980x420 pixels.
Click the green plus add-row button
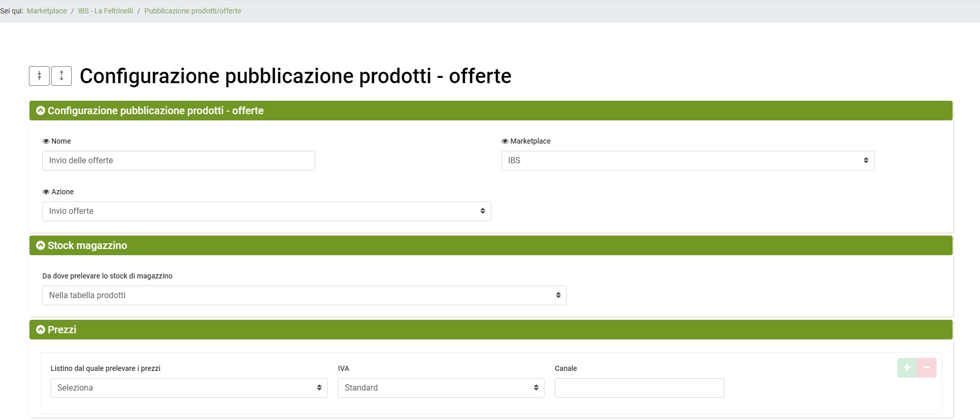(907, 367)
